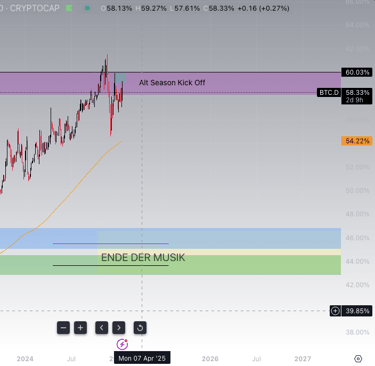Click the high value 59.27% in the header
The width and height of the screenshot is (375, 366).
(154, 8)
